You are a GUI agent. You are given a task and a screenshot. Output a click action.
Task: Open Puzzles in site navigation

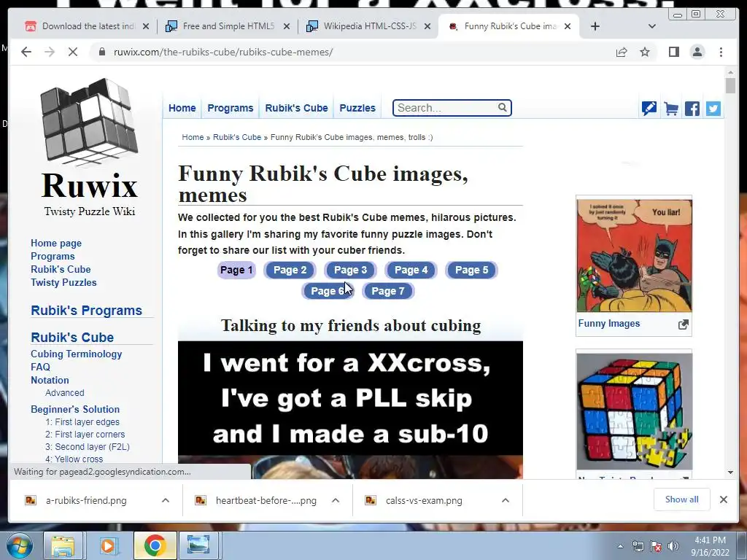(x=357, y=108)
